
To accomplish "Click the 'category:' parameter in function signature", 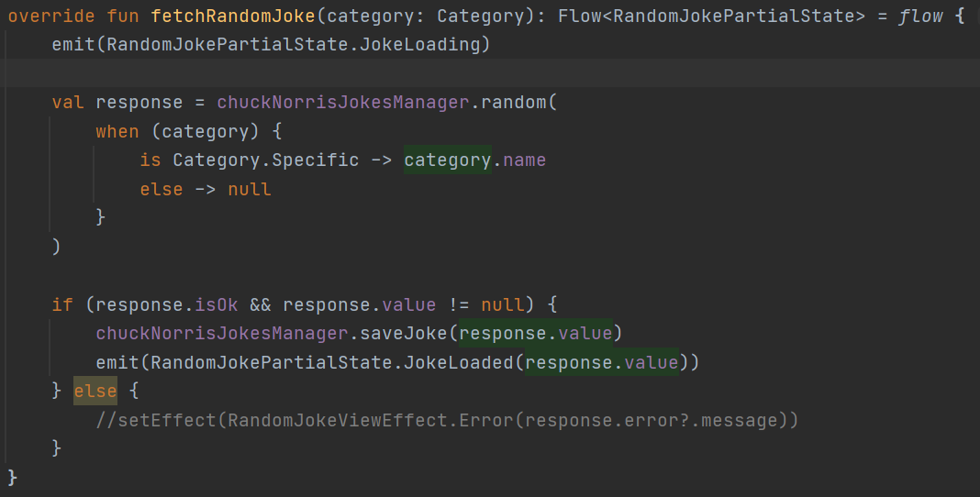I will pos(375,17).
